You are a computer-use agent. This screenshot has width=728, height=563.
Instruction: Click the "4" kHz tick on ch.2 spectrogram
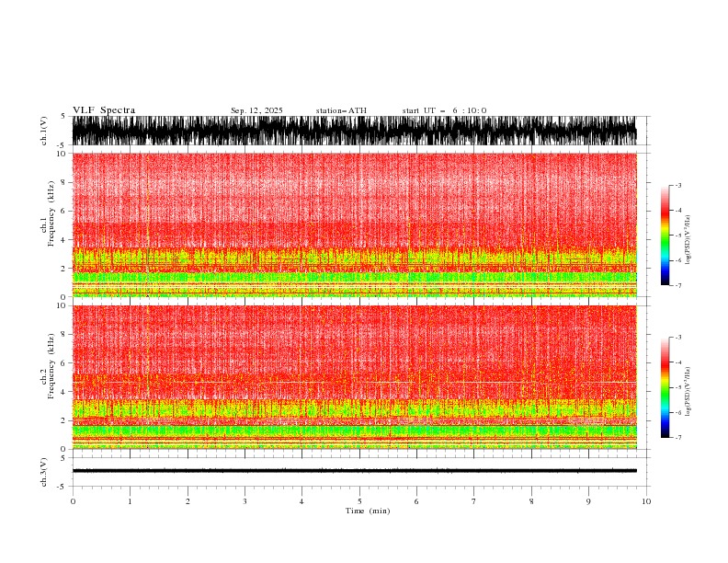[x=63, y=392]
